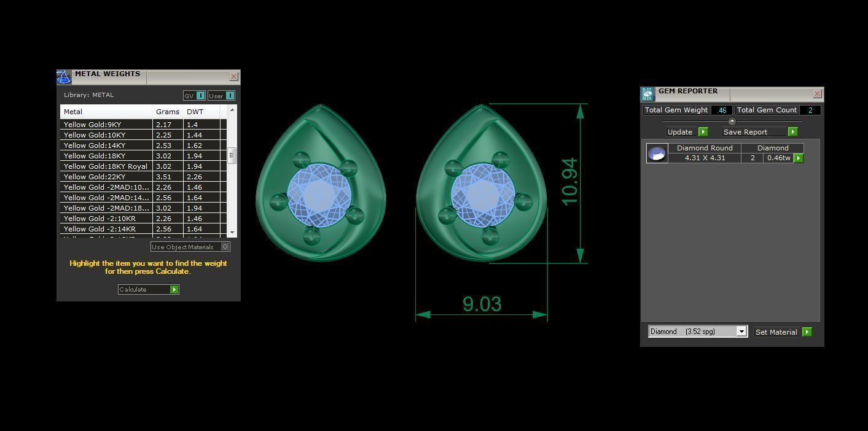Select the Yellow Gold -2:14KR row
Viewport: 868px width, 431px height.
pos(143,229)
